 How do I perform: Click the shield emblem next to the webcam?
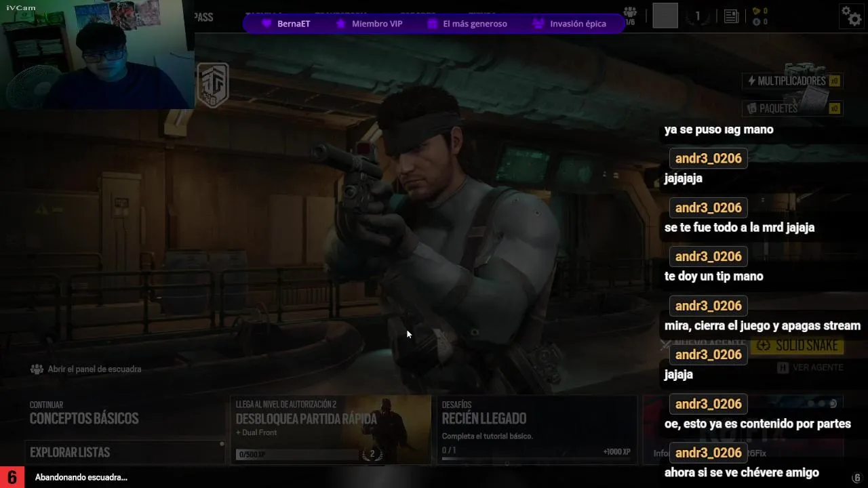[x=213, y=85]
